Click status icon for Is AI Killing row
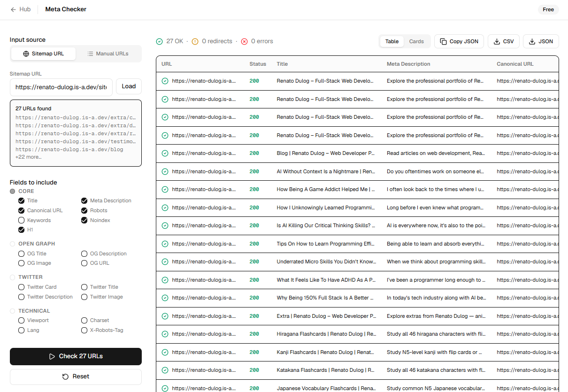Viewport: 568px width, 392px height. tap(165, 226)
